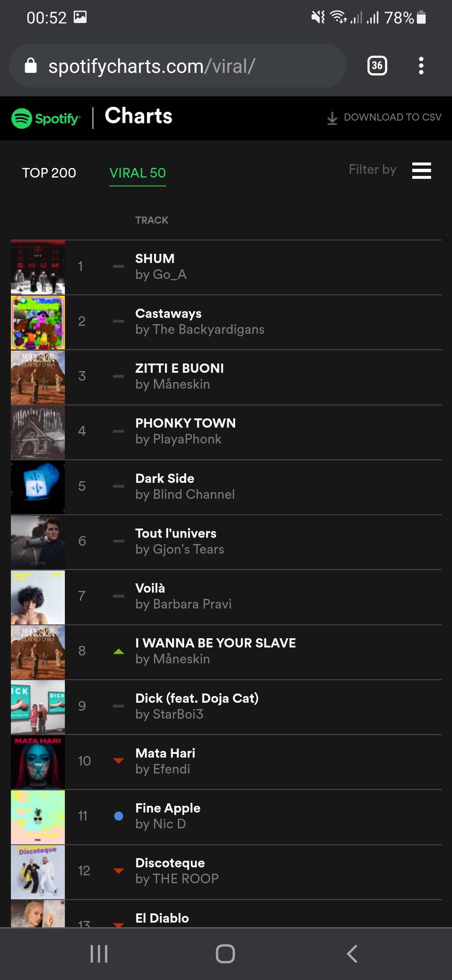Open Chrome's three-dot overflow menu
Image resolution: width=452 pixels, height=980 pixels.
click(x=421, y=66)
